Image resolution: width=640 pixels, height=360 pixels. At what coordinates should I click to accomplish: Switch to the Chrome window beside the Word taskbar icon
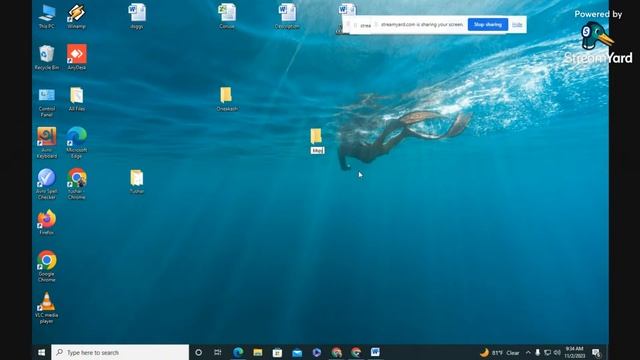tap(356, 352)
